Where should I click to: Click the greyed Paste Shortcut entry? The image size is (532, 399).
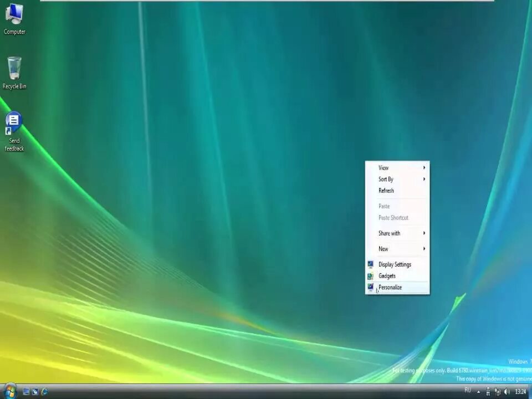(x=397, y=218)
